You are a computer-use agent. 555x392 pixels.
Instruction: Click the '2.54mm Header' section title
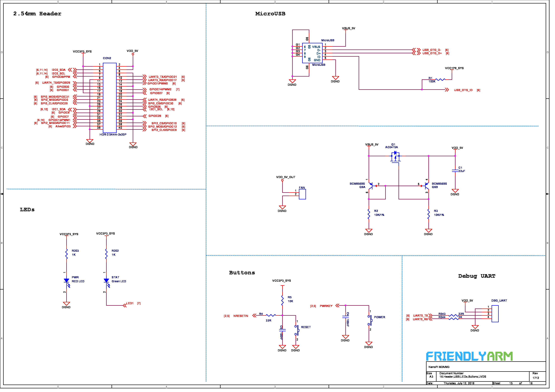(x=37, y=14)
